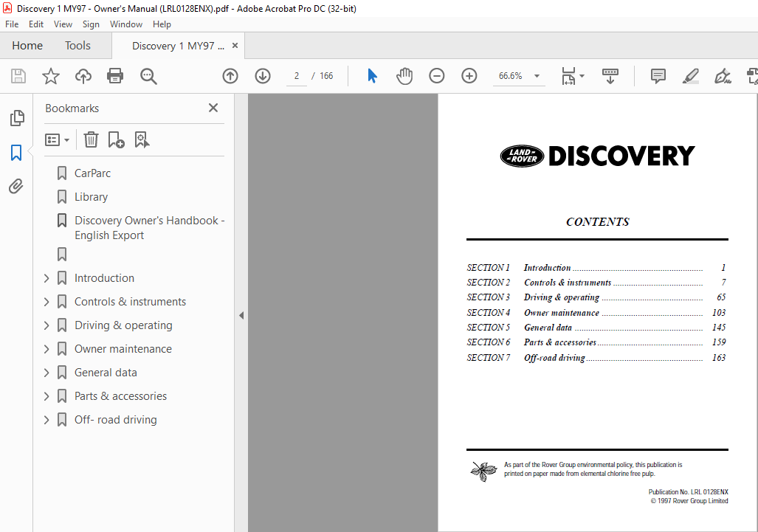Screen dimensions: 758x532
Task: Toggle the Bookmarks panel icon
Action: coord(16,153)
